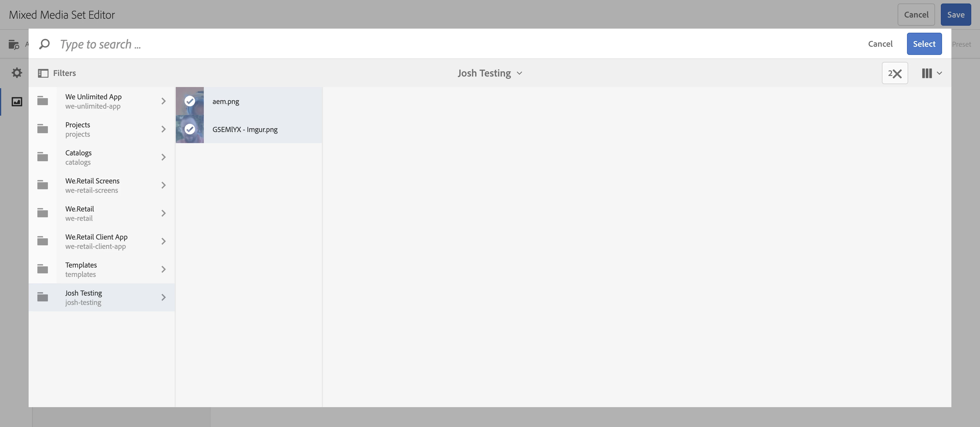Click the Templates folder icon
The image size is (980, 427).
(x=43, y=269)
